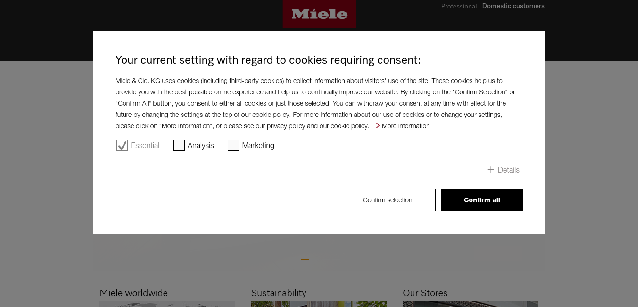Screen dimensions: 644x307
Task: Open the More information link
Action: (x=405, y=126)
